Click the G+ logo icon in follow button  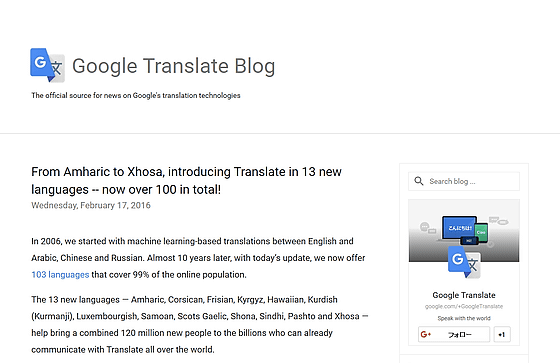426,334
